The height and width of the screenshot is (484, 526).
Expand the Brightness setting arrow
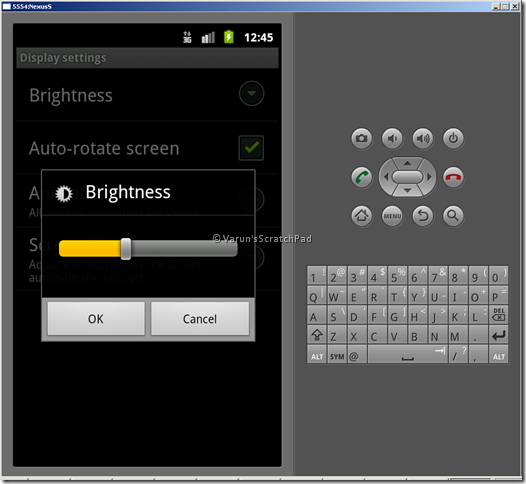pos(251,93)
